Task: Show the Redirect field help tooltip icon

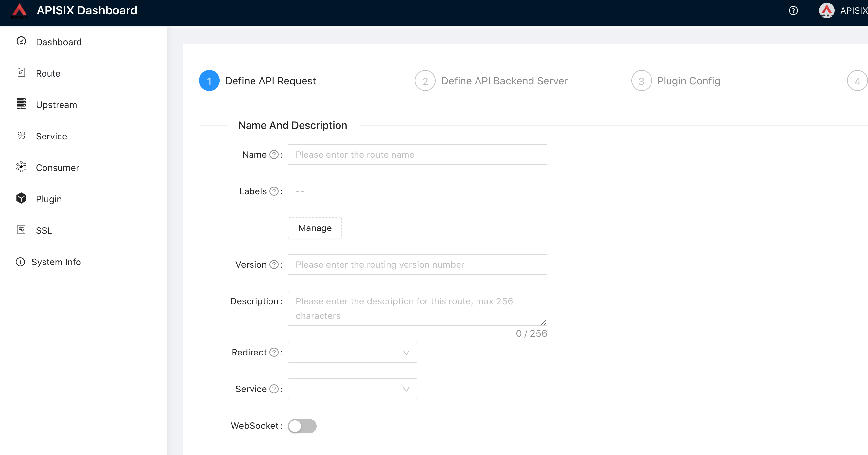Action: tap(274, 353)
